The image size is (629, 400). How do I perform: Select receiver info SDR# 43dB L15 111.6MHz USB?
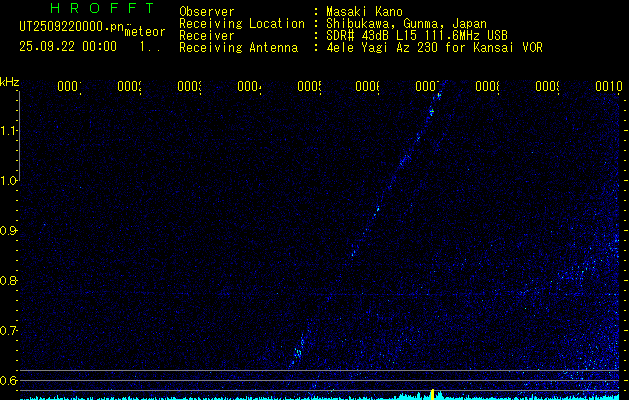pos(417,36)
